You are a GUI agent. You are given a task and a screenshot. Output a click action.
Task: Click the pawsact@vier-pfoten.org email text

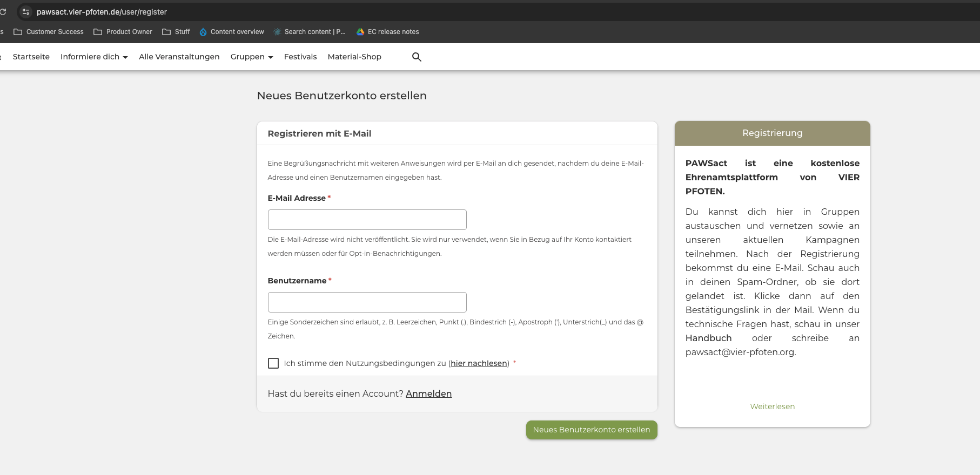[740, 352]
